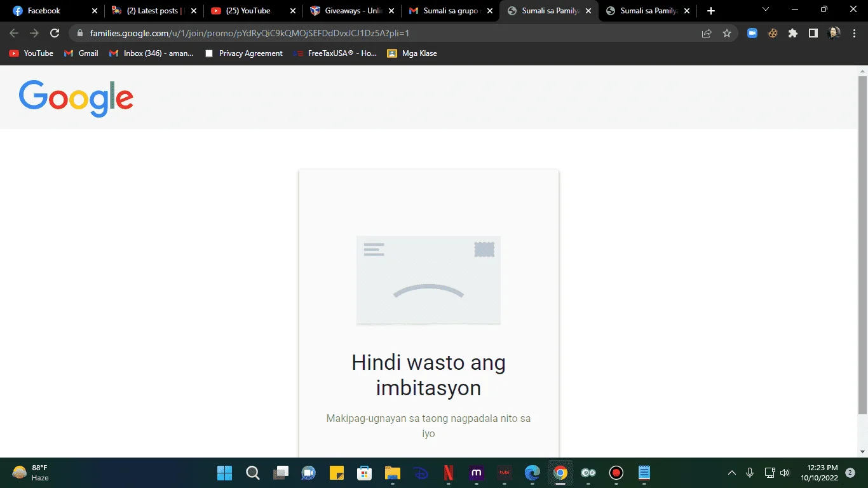Close the Giveaways tab
The width and height of the screenshot is (868, 488).
click(391, 11)
